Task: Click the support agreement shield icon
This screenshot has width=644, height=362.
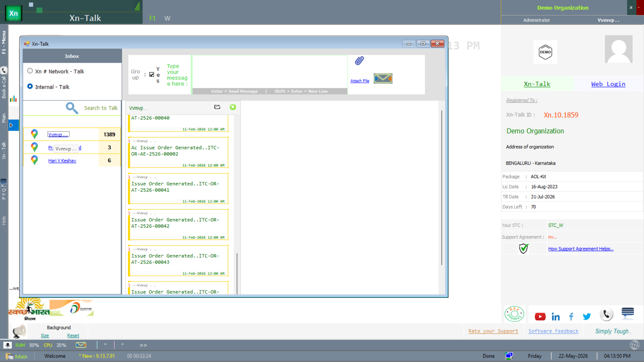Action: point(524,249)
